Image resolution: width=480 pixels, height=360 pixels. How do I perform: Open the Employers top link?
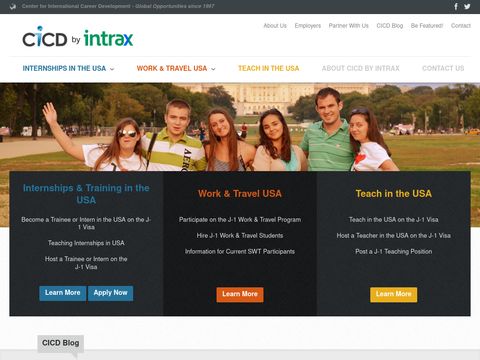(x=308, y=26)
